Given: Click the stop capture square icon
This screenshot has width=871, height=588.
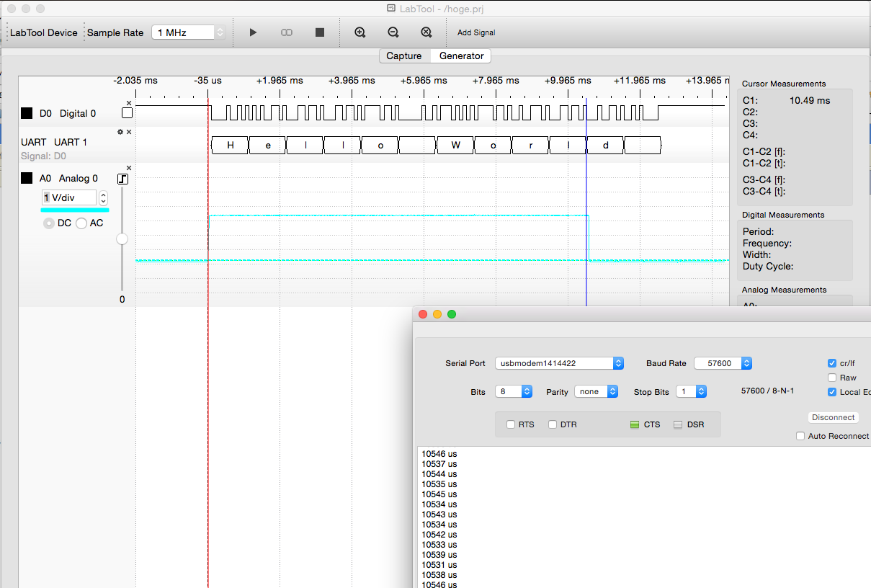Looking at the screenshot, I should point(320,32).
